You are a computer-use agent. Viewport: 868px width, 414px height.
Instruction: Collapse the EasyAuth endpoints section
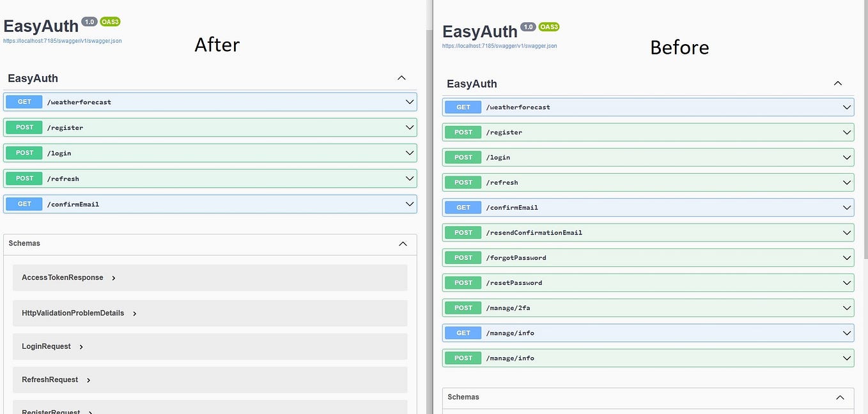[x=401, y=77]
